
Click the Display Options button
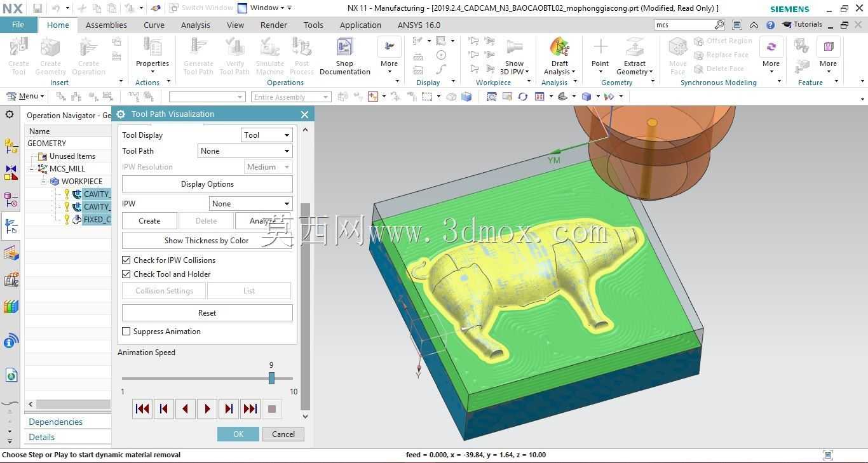point(207,184)
